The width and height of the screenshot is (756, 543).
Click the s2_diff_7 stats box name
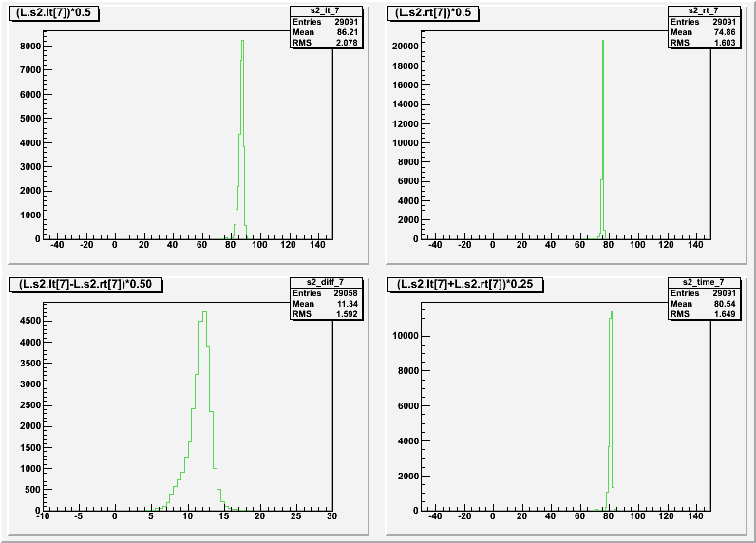point(326,282)
